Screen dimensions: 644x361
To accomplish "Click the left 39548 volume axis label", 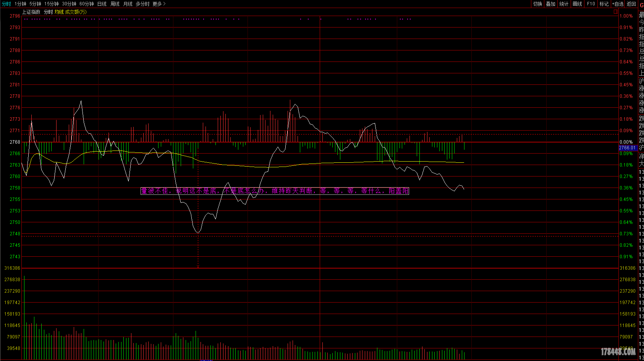I will (13, 348).
